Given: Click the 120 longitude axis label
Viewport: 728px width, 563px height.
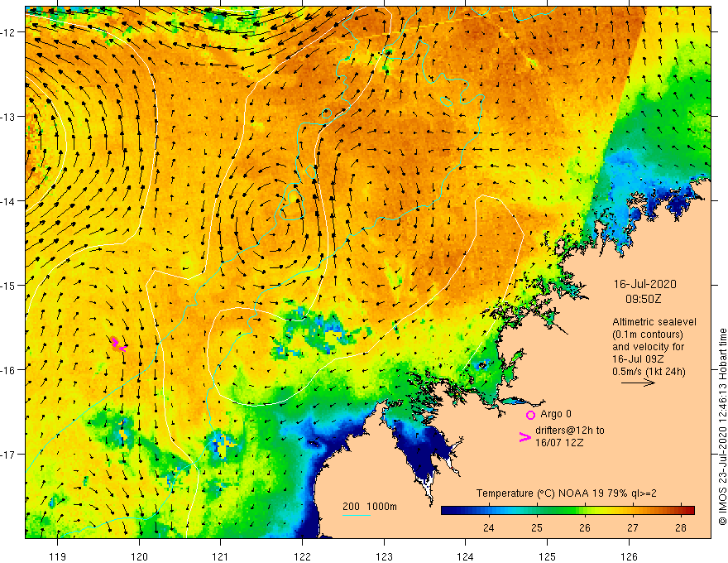Looking at the screenshot, I should point(139,557).
